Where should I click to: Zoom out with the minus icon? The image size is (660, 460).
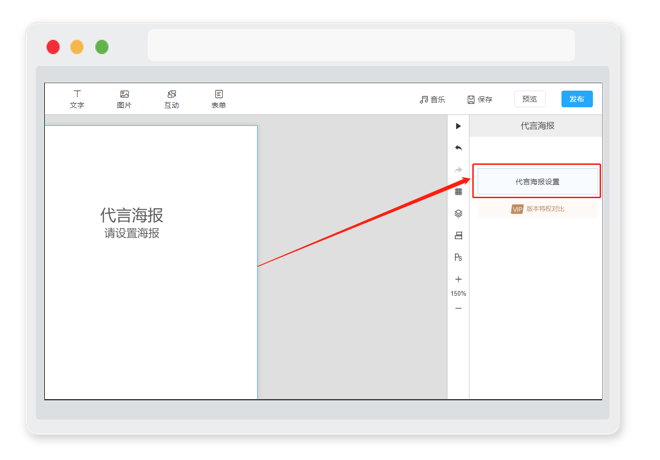458,308
